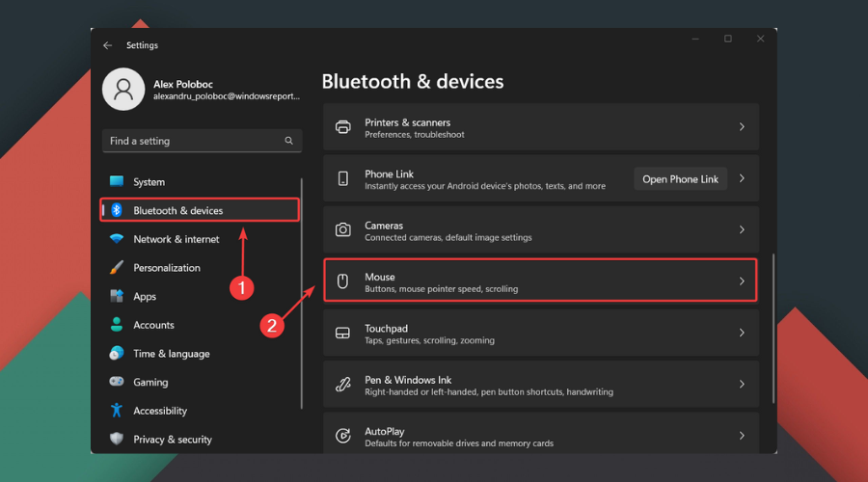Screen dimensions: 868x482
Task: Click 'Taps, gestures, scrolling, zooming' text
Action: pos(429,340)
